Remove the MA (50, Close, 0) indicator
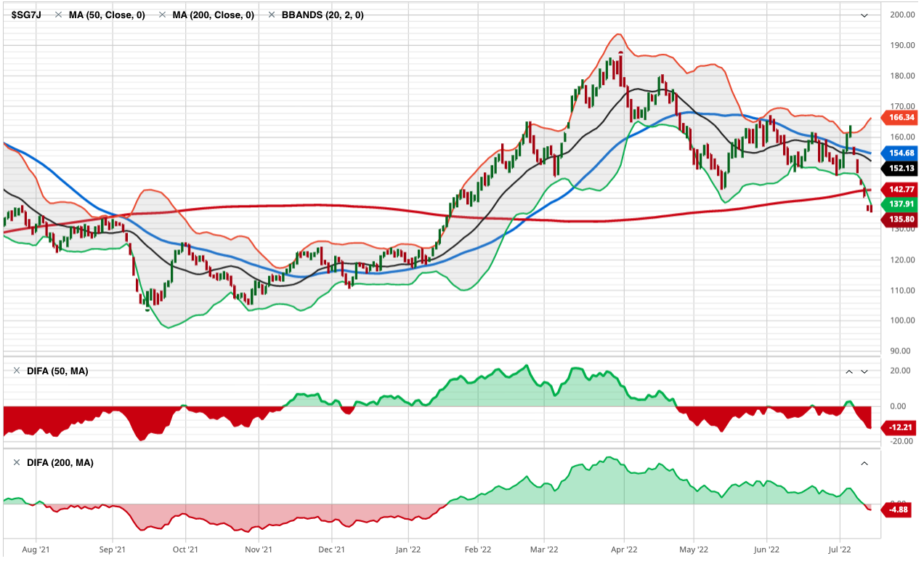The width and height of the screenshot is (924, 564). 59,15
